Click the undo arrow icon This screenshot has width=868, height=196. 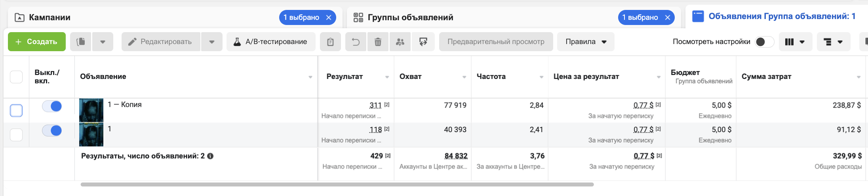[356, 42]
